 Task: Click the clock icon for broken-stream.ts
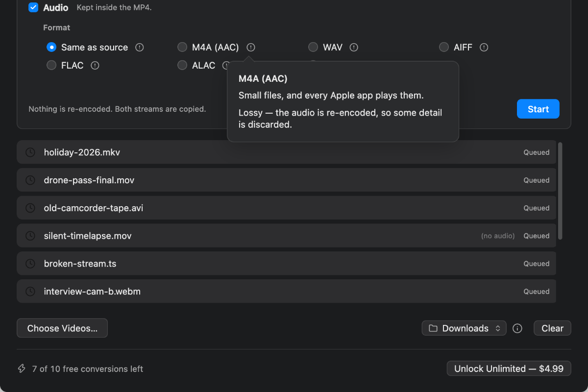tap(30, 264)
